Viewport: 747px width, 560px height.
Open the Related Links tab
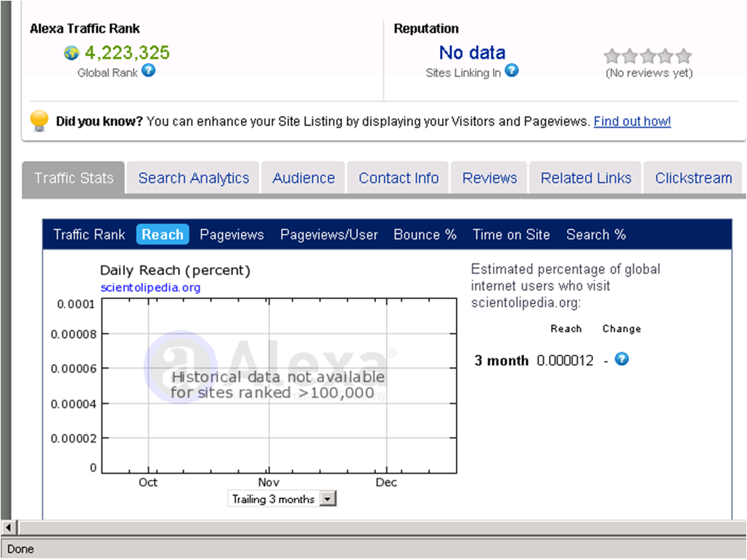point(586,178)
